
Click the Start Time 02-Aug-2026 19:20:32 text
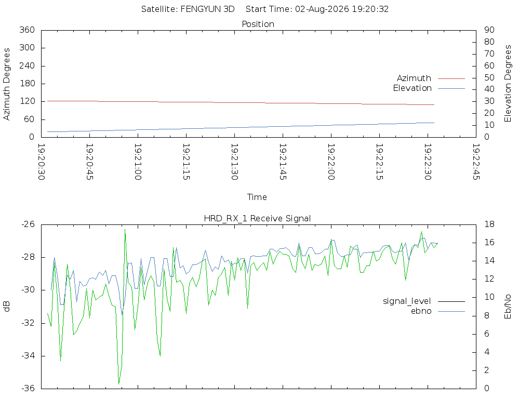(x=317, y=9)
